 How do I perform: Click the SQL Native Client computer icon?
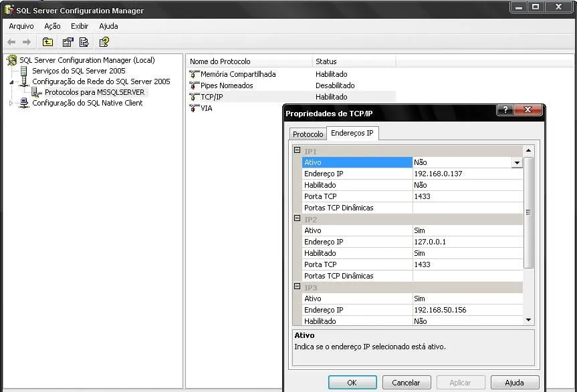pyautogui.click(x=24, y=103)
